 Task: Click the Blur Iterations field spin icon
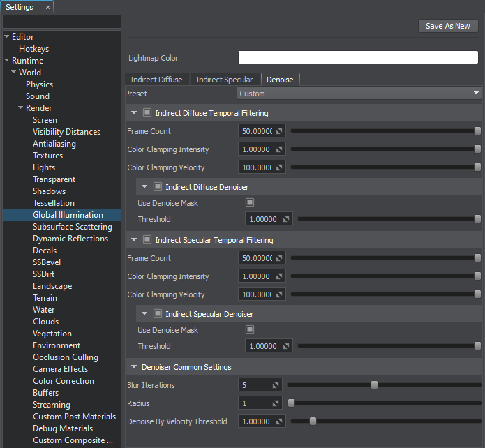point(276,385)
